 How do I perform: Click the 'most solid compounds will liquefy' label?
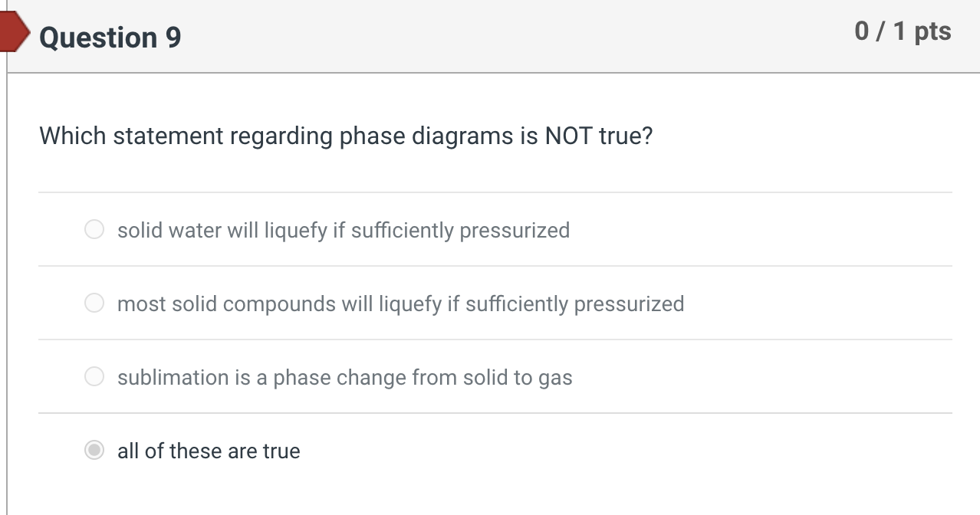pyautogui.click(x=400, y=304)
